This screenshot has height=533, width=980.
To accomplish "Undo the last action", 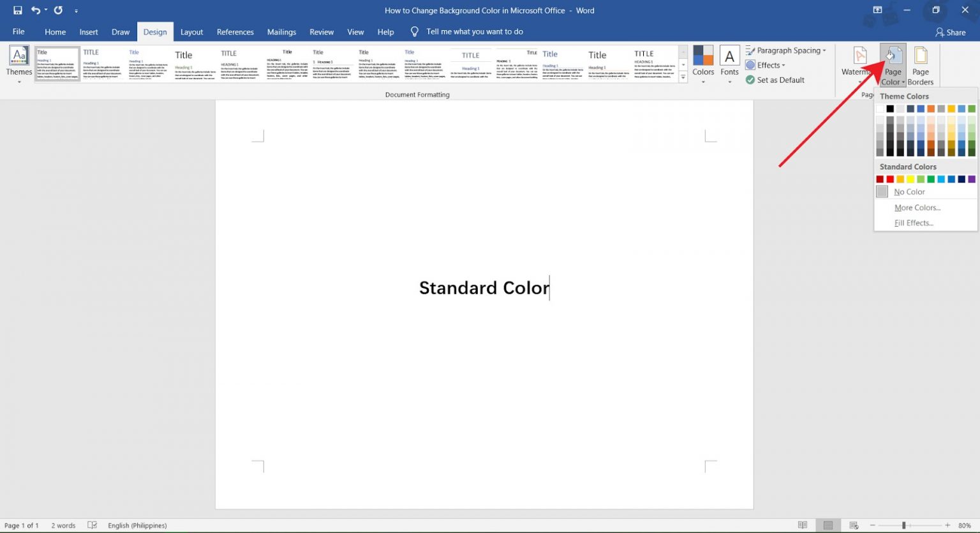I will 36,10.
